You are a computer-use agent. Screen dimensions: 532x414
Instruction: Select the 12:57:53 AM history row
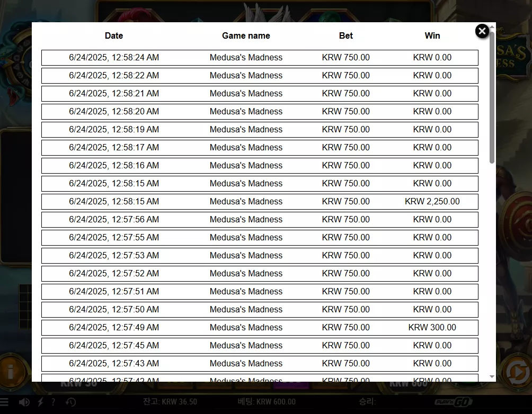coord(260,255)
